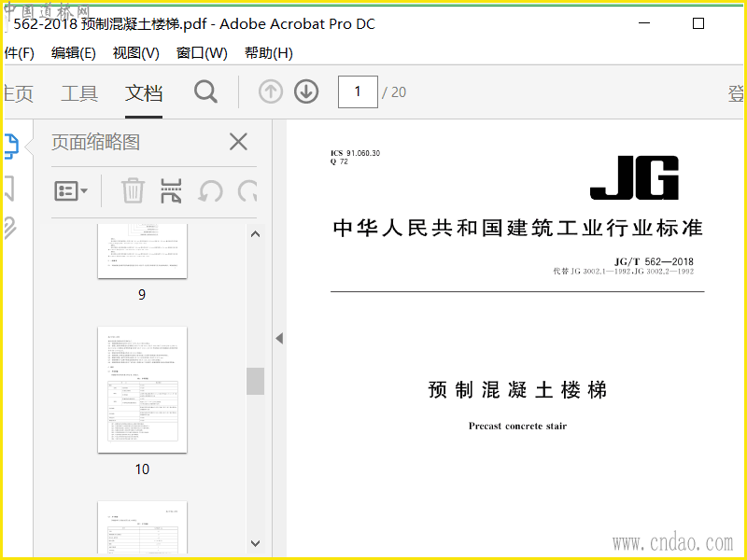Switch to the 主页 tab
This screenshot has width=747, height=560.
(19, 92)
